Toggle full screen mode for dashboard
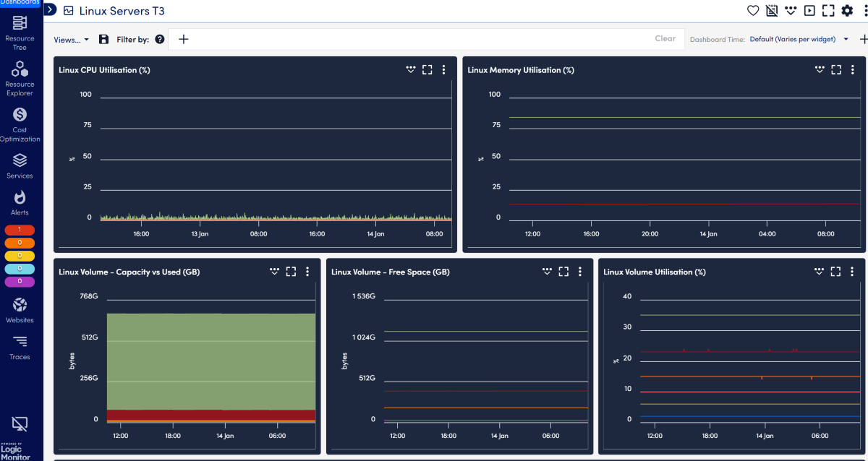 [828, 11]
